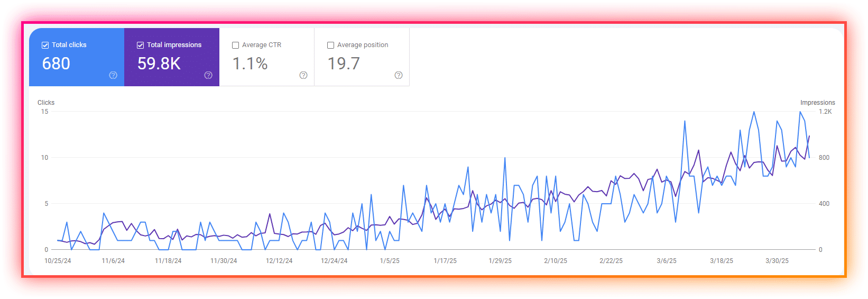
Task: Click the 10/25/24 date label
Action: 58,261
